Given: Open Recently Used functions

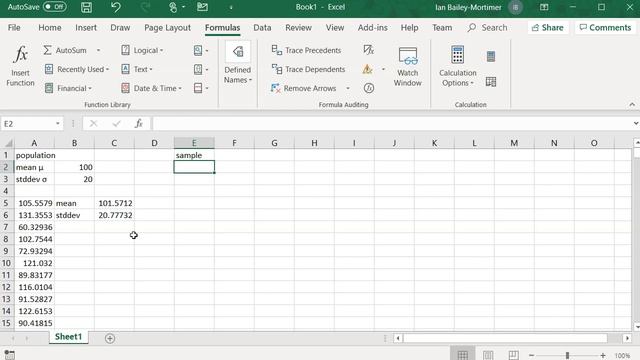Looking at the screenshot, I should tap(77, 69).
